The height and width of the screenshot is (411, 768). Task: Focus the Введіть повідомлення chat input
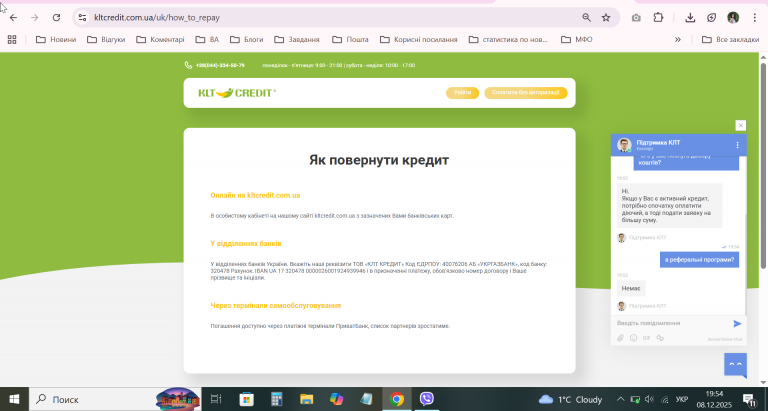point(672,323)
